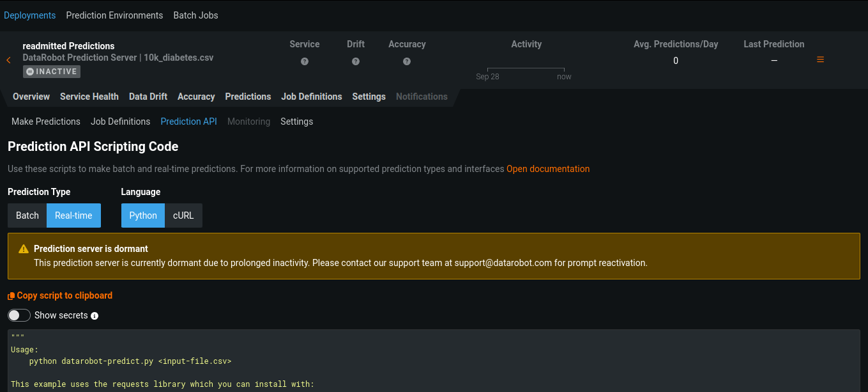This screenshot has height=392, width=868.
Task: Click the clipboard copy icon
Action: pos(11,296)
